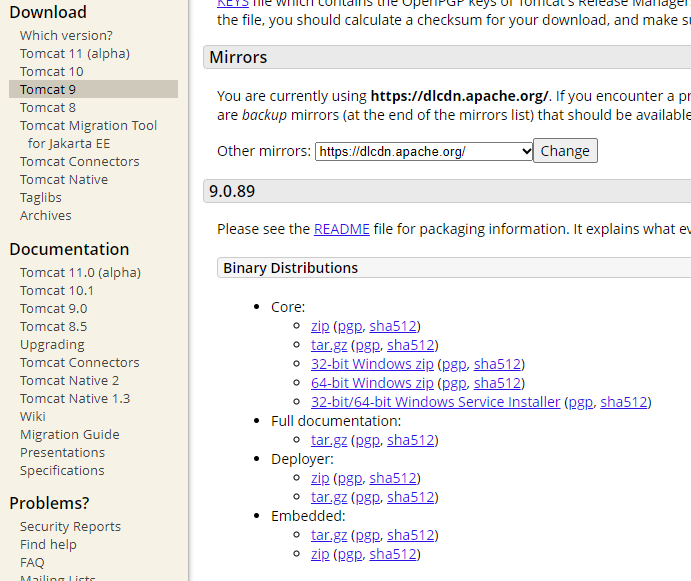
Task: Open sha512 for 64-bit Windows zip
Action: point(497,383)
